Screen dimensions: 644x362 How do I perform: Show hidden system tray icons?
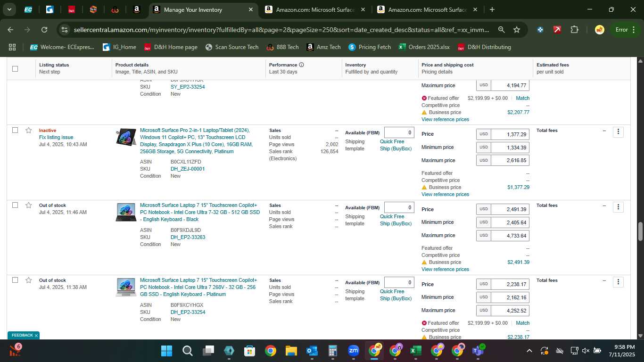(x=529, y=351)
